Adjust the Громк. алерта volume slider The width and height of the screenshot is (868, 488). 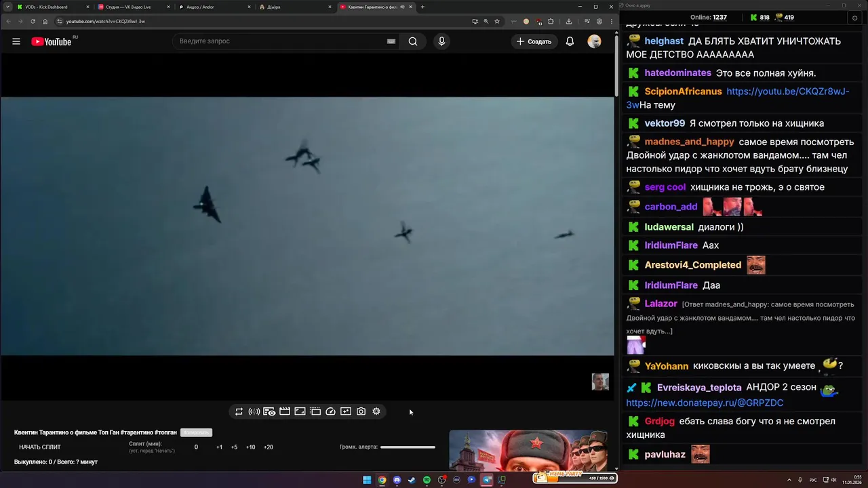(x=408, y=447)
